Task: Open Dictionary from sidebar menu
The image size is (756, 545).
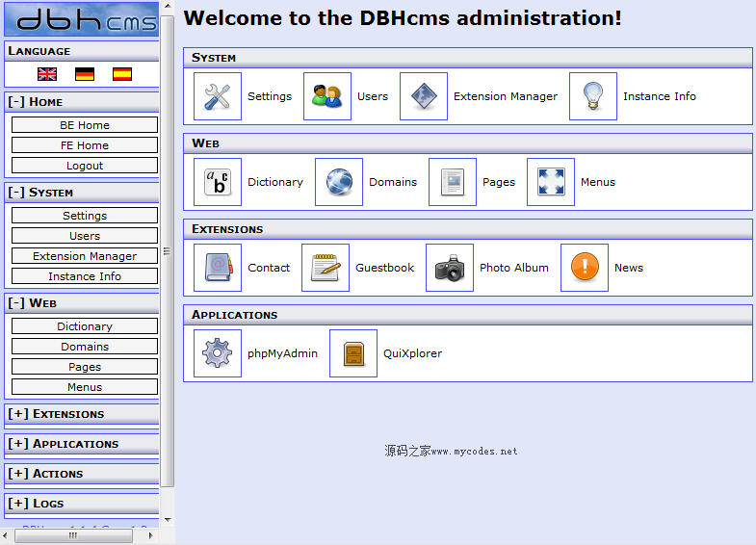Action: tap(85, 326)
